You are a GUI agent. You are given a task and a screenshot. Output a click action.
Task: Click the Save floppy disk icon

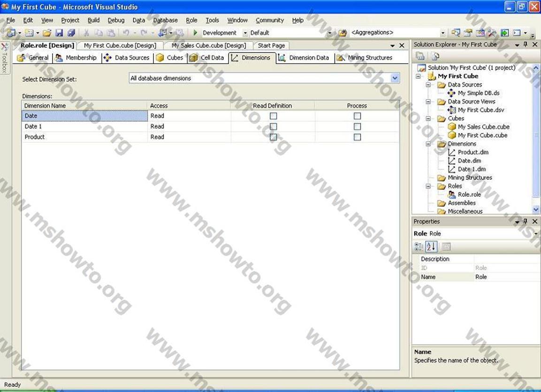point(59,33)
